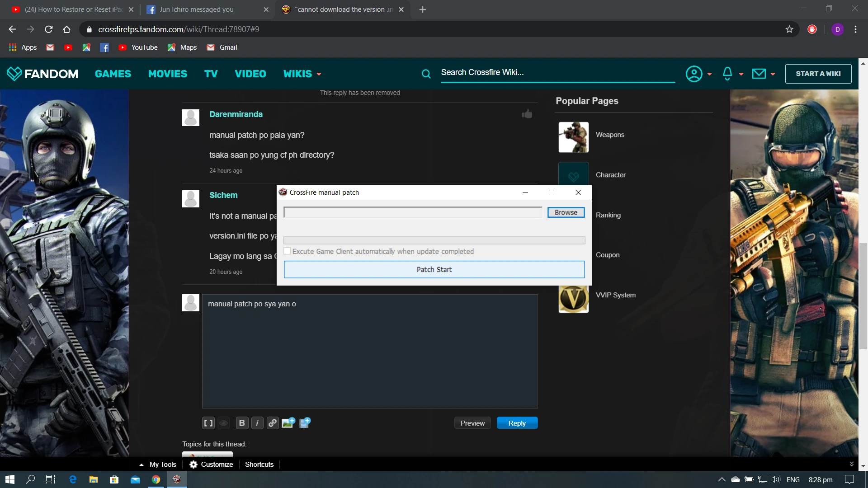The height and width of the screenshot is (488, 868).
Task: Toggle italic formatting in reply editor
Action: tap(257, 423)
